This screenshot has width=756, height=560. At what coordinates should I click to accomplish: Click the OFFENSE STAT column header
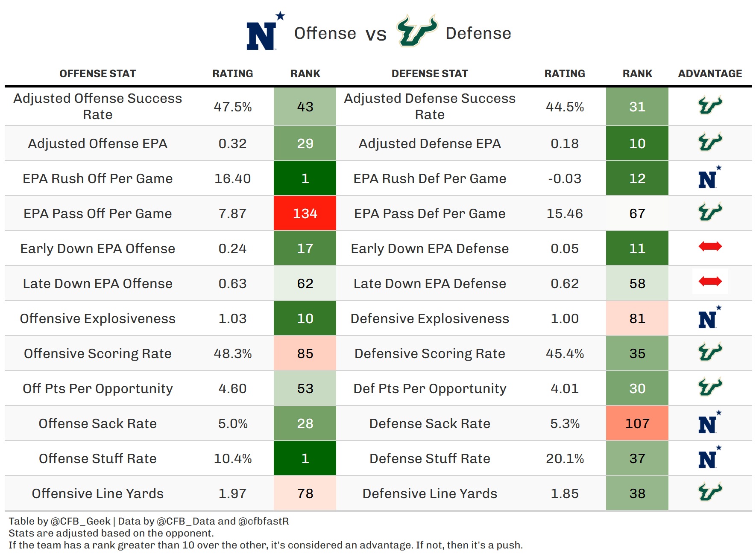point(97,74)
